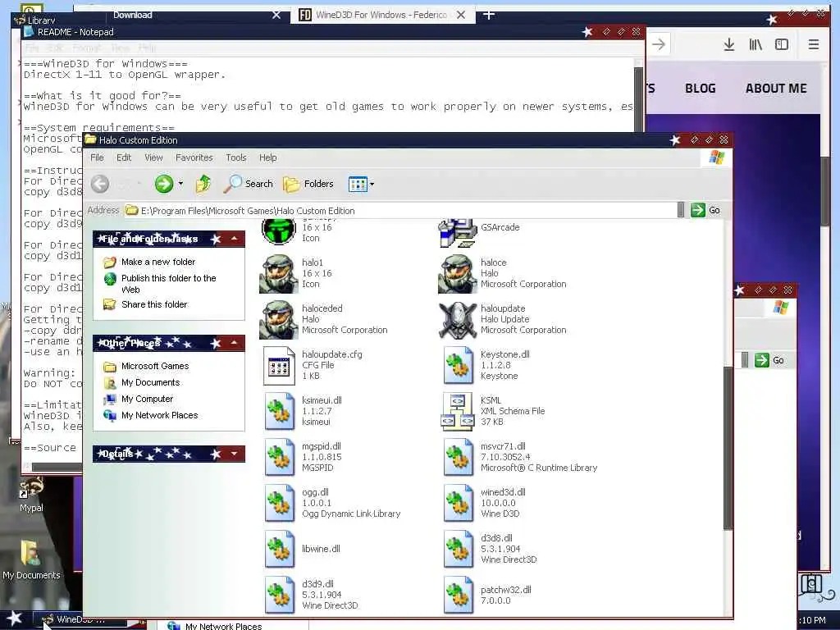
Task: Open the Edit menu in Explorer
Action: (x=124, y=157)
